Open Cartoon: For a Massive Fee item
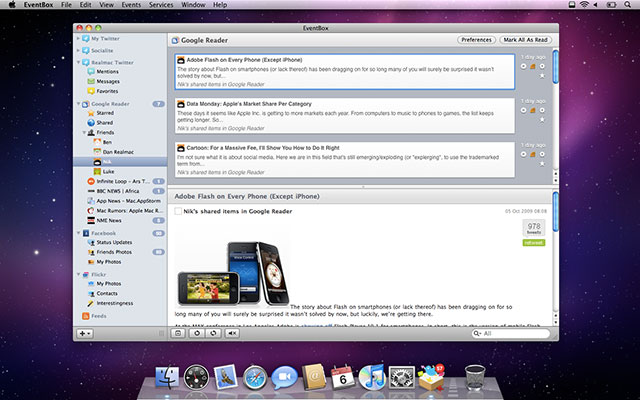The width and height of the screenshot is (640, 400). (x=344, y=160)
